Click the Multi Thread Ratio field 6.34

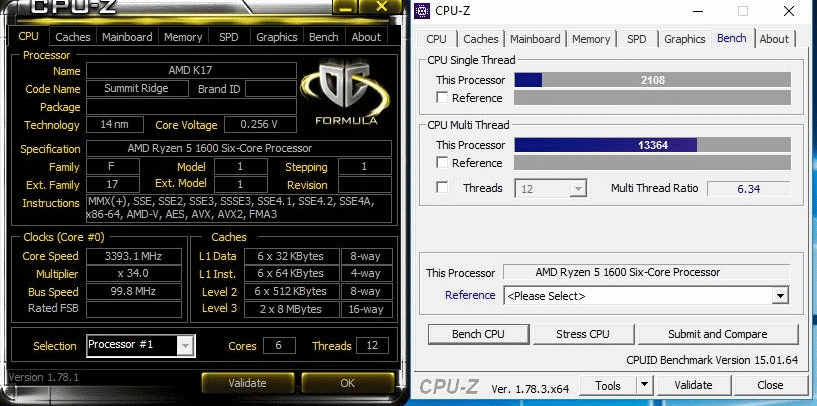(748, 189)
